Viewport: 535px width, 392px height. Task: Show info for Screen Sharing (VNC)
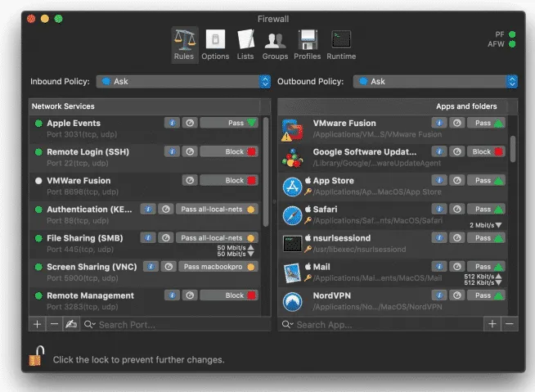coord(151,267)
